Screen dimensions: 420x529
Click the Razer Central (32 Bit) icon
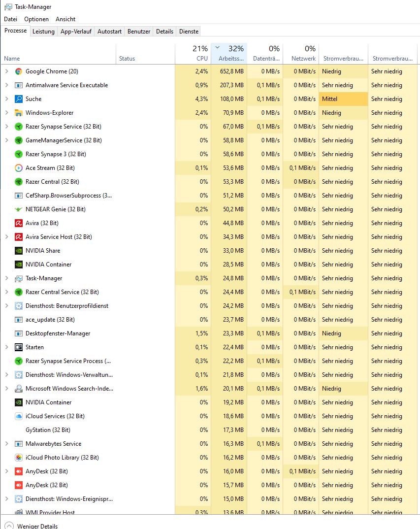click(x=19, y=182)
